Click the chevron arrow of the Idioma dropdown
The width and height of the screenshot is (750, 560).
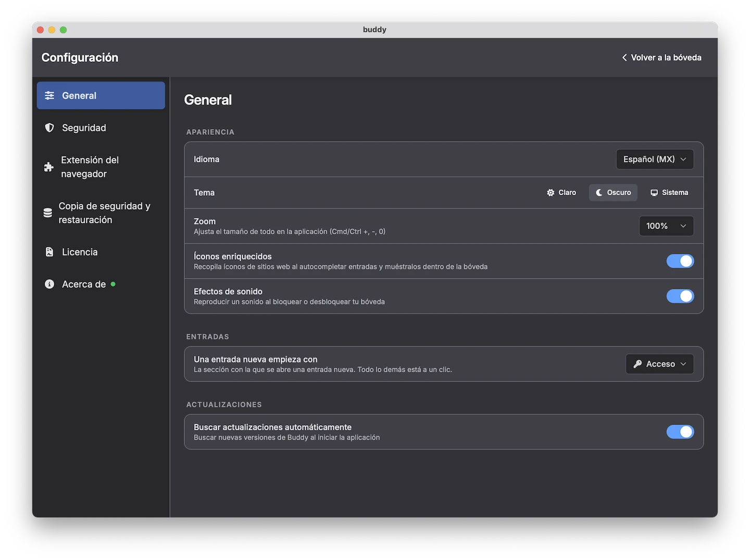pos(683,159)
